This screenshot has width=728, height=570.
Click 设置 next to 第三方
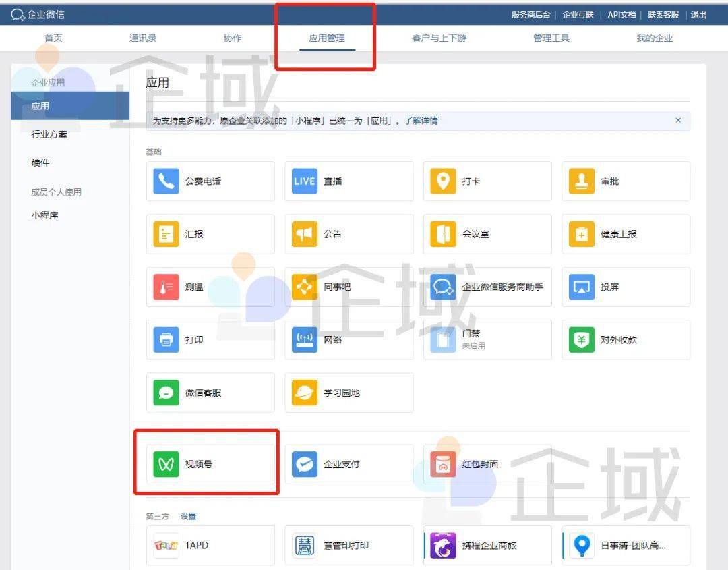189,516
